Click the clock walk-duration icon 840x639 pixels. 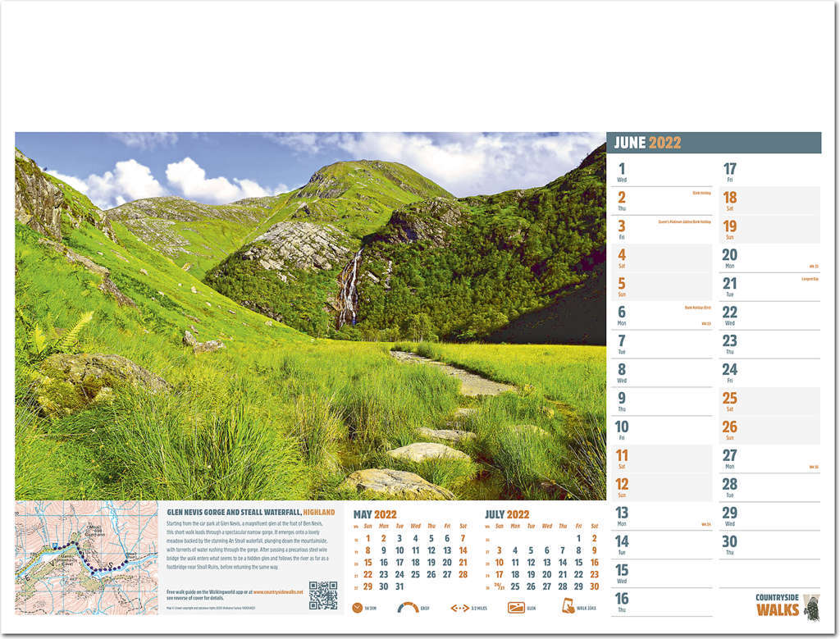point(358,608)
